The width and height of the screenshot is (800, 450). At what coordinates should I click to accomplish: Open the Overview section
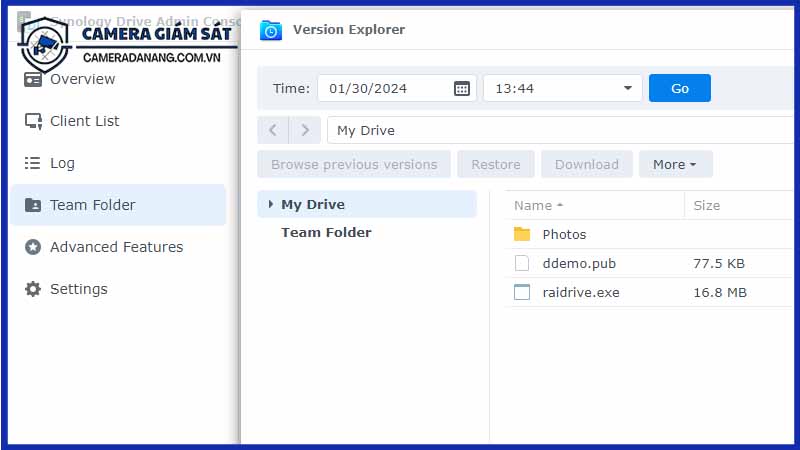coord(82,79)
